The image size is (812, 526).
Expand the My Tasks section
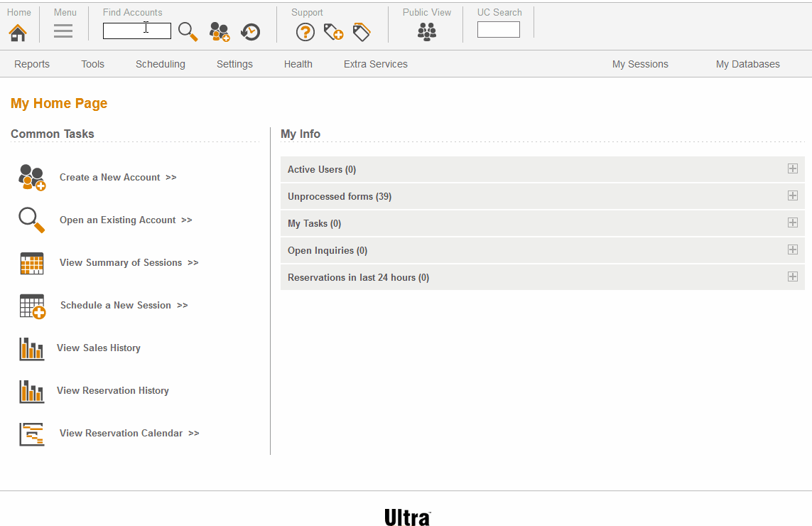(x=792, y=222)
